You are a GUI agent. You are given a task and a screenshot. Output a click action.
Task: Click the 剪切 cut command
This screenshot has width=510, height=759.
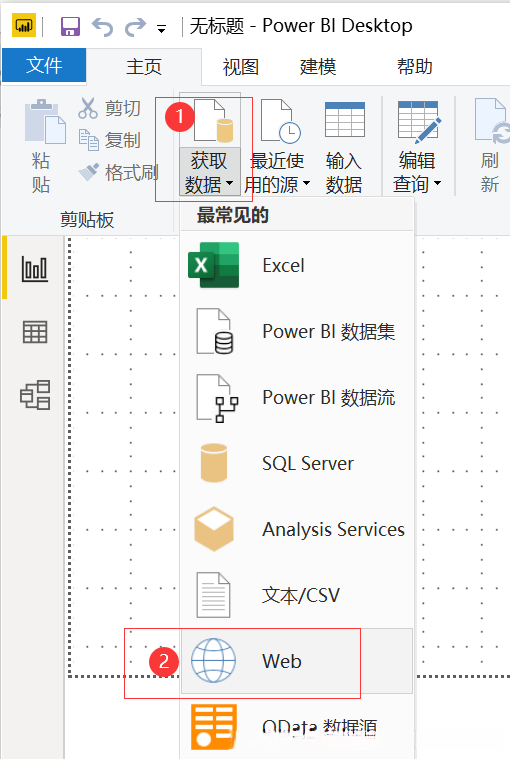[109, 108]
